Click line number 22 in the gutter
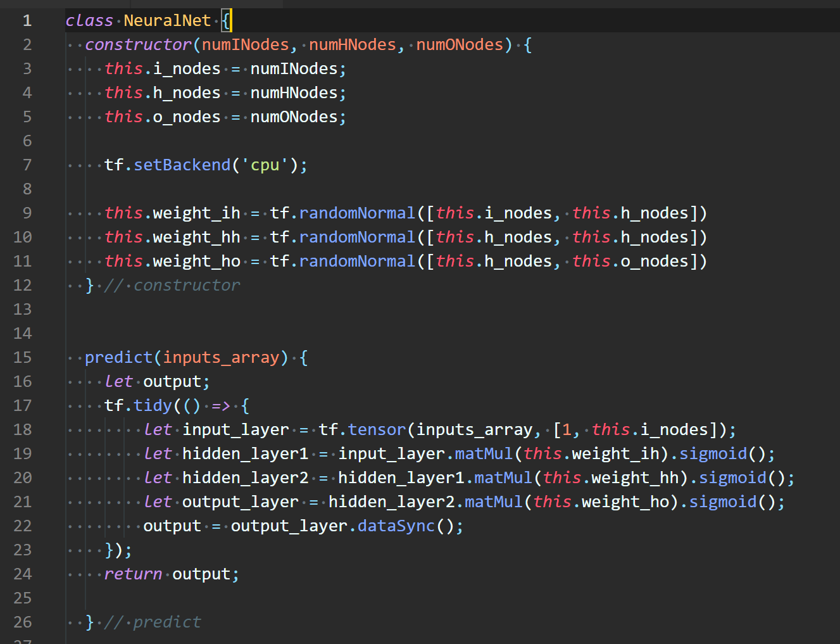 coord(23,526)
